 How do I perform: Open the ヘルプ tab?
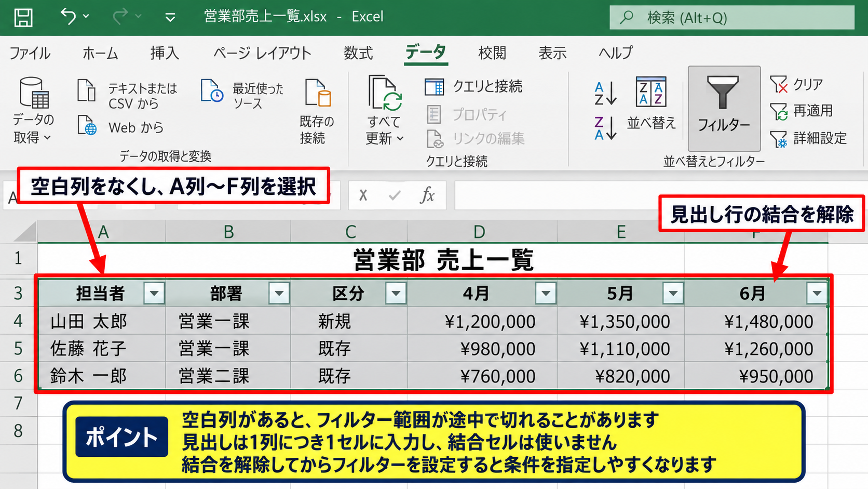coord(616,53)
